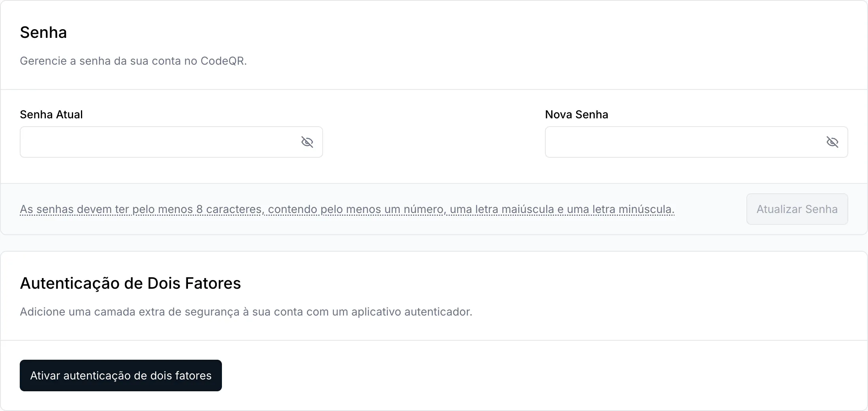
Task: Show the current password via eye icon
Action: [307, 142]
